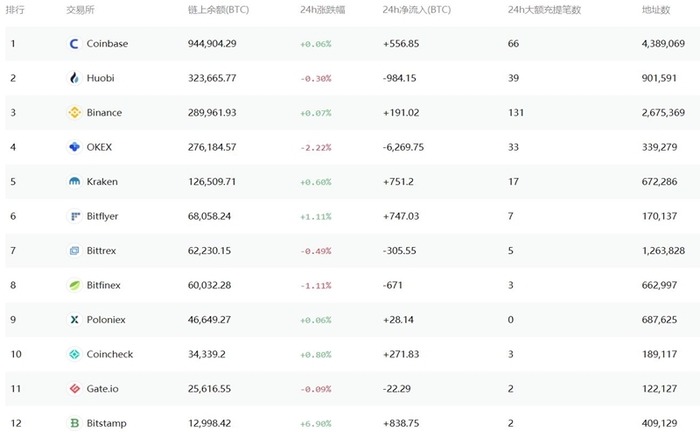Click the Coincheck logo icon

pos(74,354)
